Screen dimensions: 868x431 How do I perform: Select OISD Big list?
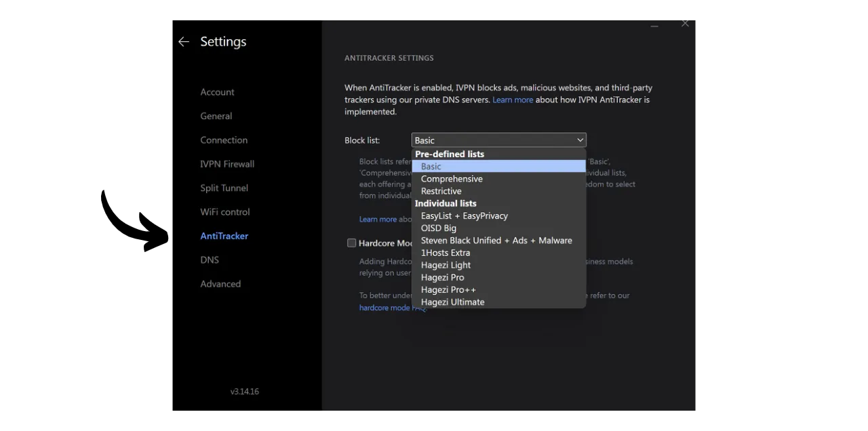pos(499,228)
